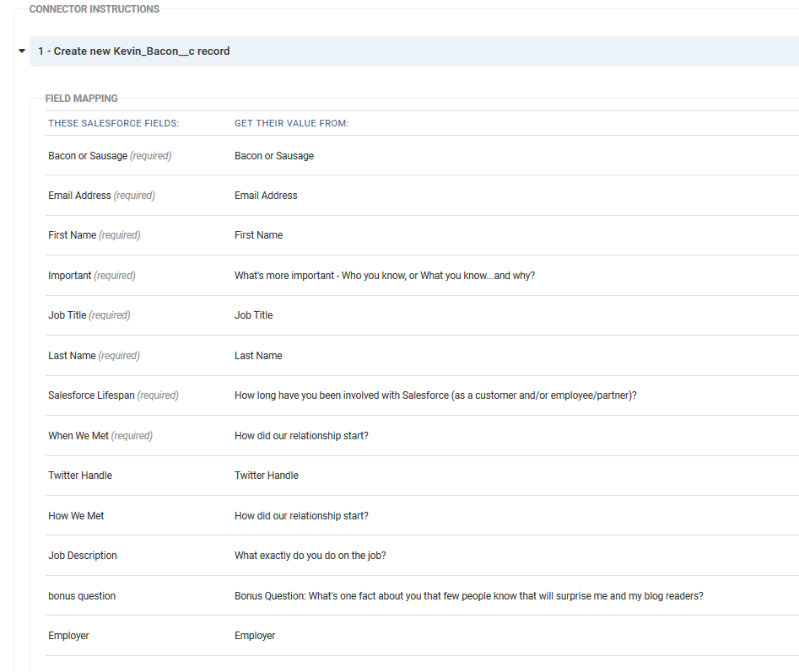Select the 'What's more important' source question
Viewport: 799px width, 672px height.
coord(385,276)
